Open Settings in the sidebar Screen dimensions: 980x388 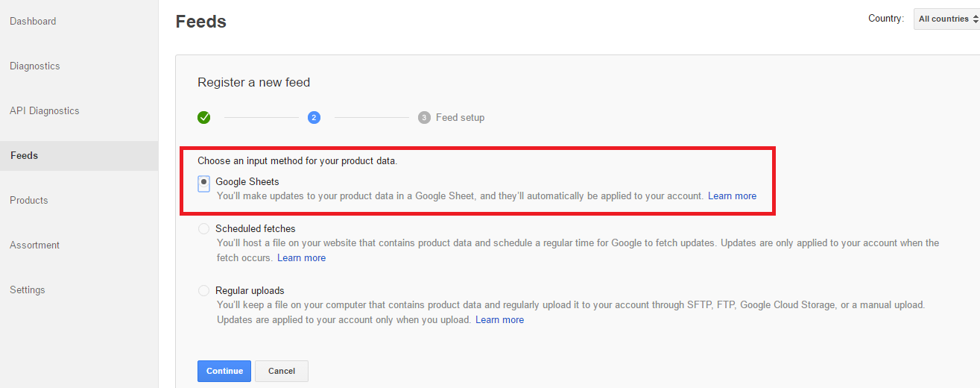pos(28,290)
